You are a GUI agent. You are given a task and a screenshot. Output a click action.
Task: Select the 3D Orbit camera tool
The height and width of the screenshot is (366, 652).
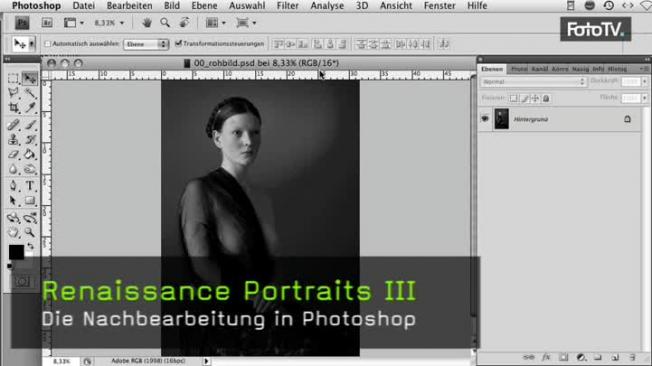(x=30, y=218)
